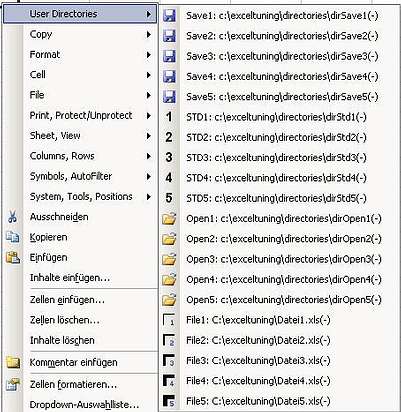This screenshot has height=412, width=401.
Task: Click the floppy disk icon beside Save2
Action: 169,36
